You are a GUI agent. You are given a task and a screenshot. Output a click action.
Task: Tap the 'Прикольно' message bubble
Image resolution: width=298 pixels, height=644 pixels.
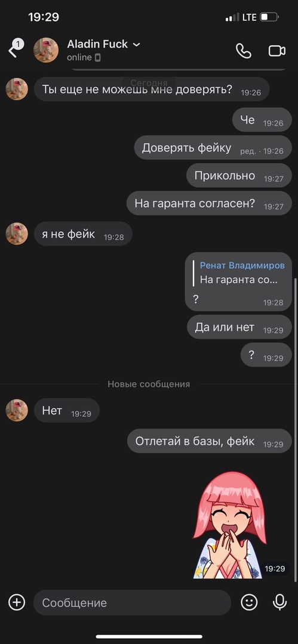click(x=239, y=175)
